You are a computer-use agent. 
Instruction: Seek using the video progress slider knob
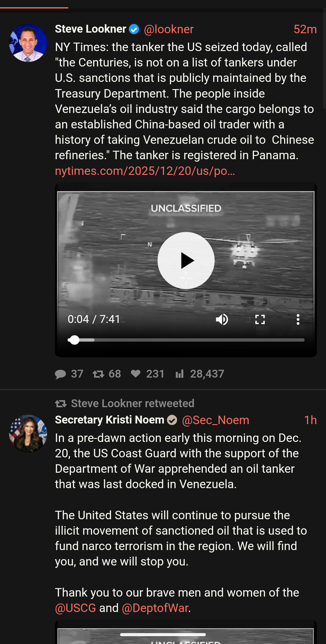[74, 340]
